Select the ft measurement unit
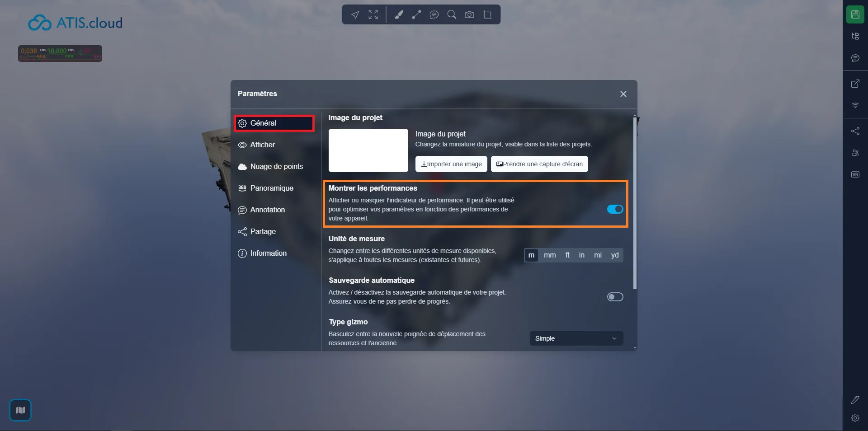The width and height of the screenshot is (868, 431). tap(567, 255)
